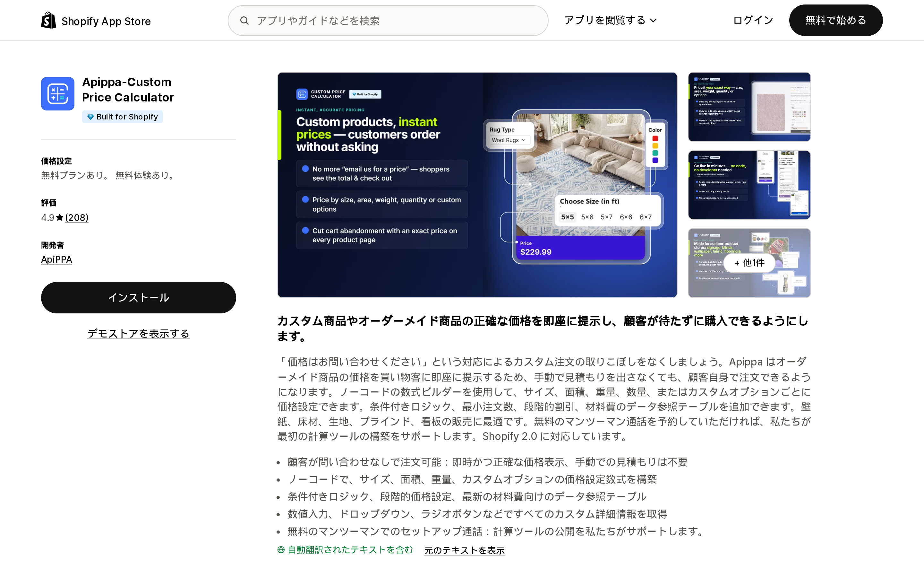This screenshot has height=578, width=924.
Task: Click the bullet starting '数値入力、ドロップダウン'
Action: (477, 514)
